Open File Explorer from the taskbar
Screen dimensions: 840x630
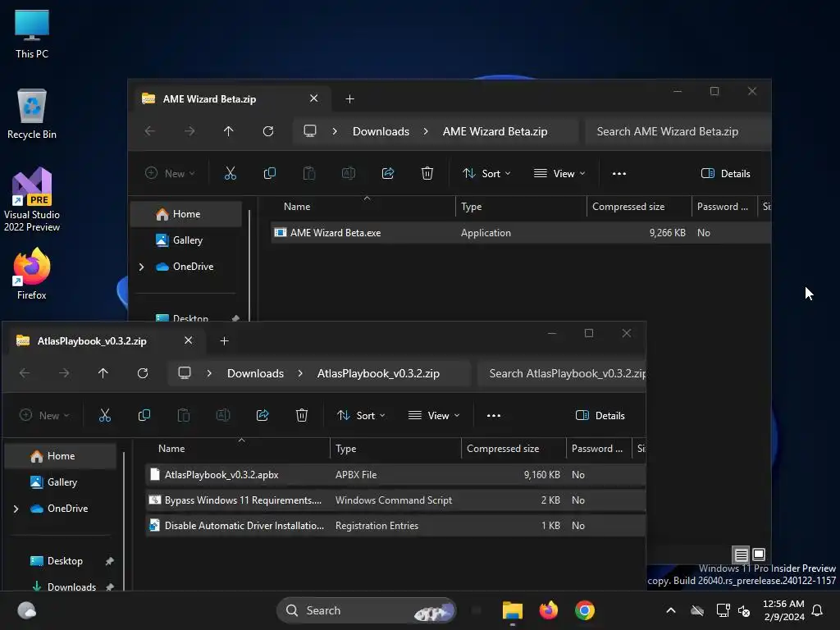coord(512,610)
